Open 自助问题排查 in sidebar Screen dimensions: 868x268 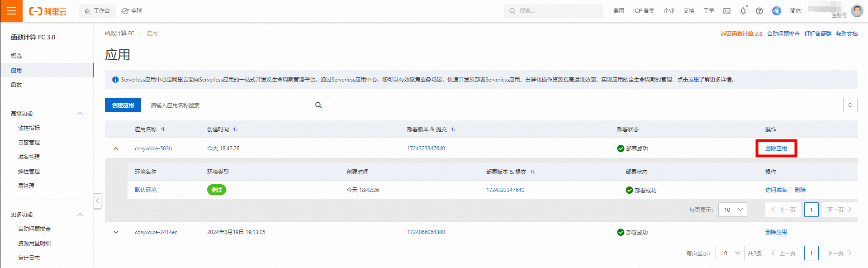[x=34, y=229]
